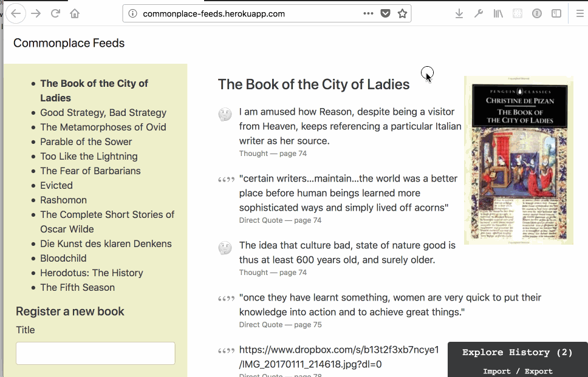This screenshot has height=377, width=588.
Task: Open the Downloads arrow icon
Action: tap(459, 14)
